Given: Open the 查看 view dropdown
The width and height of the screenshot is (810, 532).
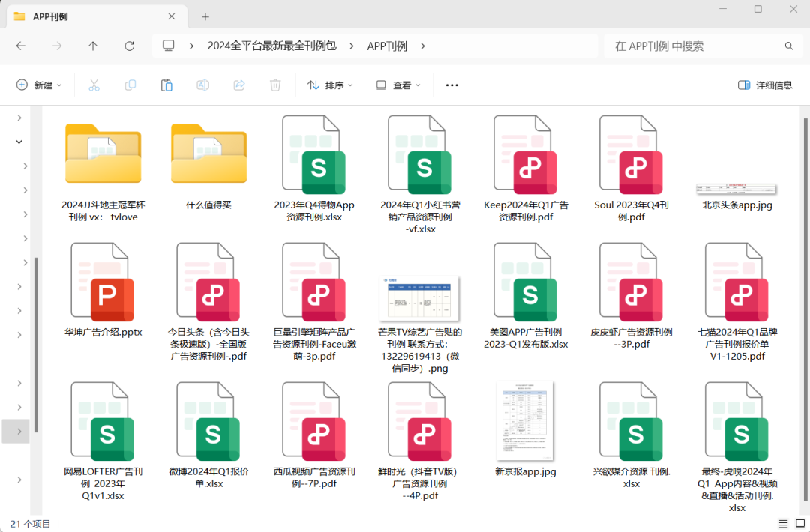Looking at the screenshot, I should (x=397, y=85).
